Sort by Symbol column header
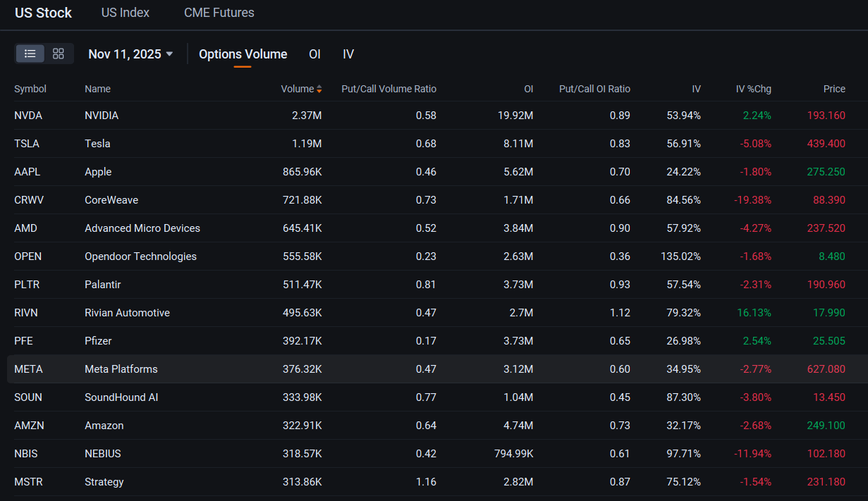Screen dimensions: 868x501 tap(30, 89)
